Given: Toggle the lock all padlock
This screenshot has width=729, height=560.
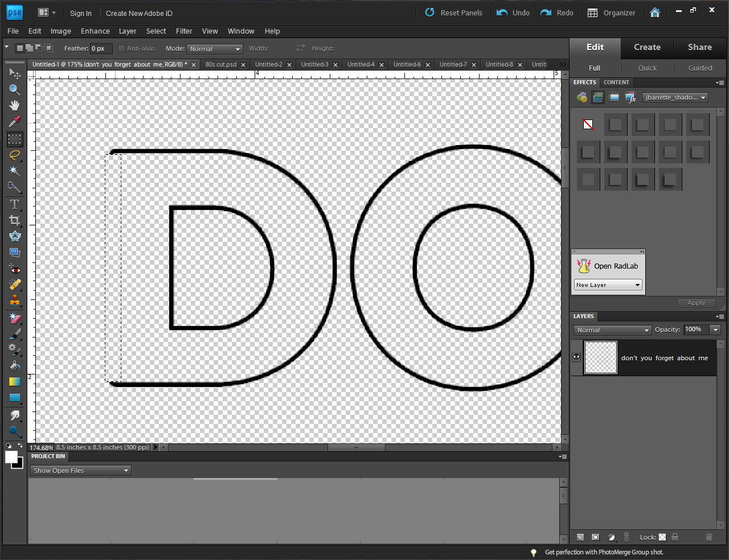Looking at the screenshot, I should click(x=675, y=537).
